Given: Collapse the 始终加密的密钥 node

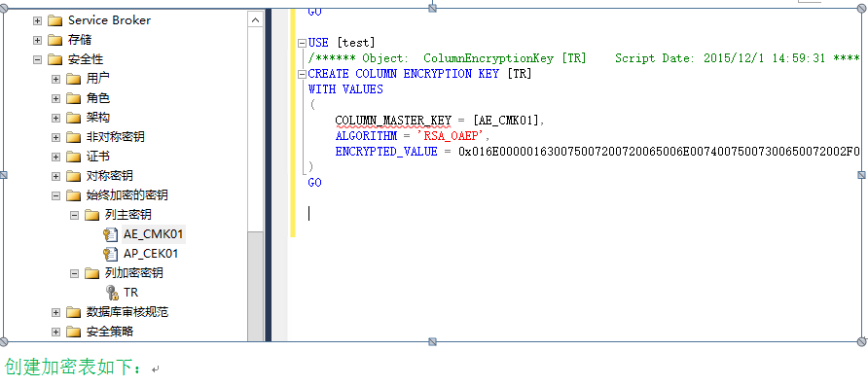Looking at the screenshot, I should (55, 195).
